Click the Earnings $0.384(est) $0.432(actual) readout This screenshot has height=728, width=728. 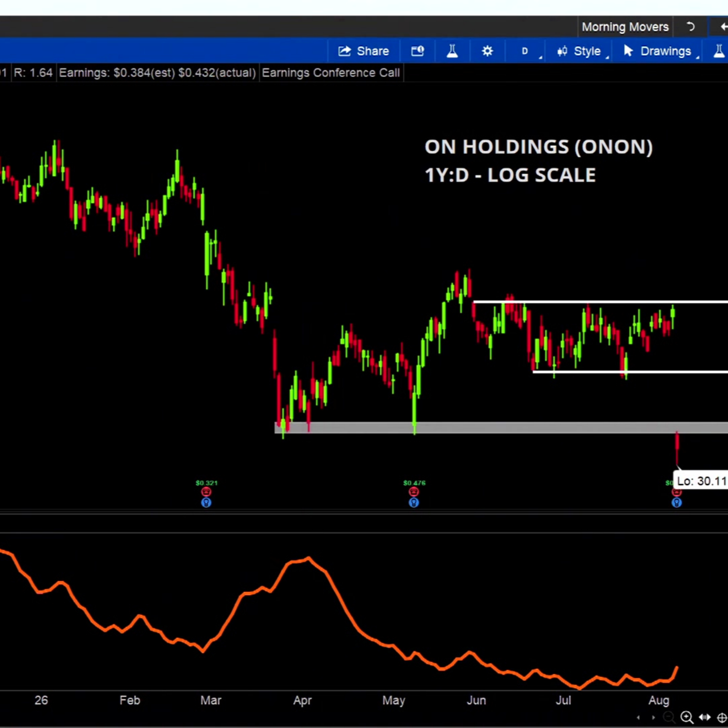tap(157, 73)
